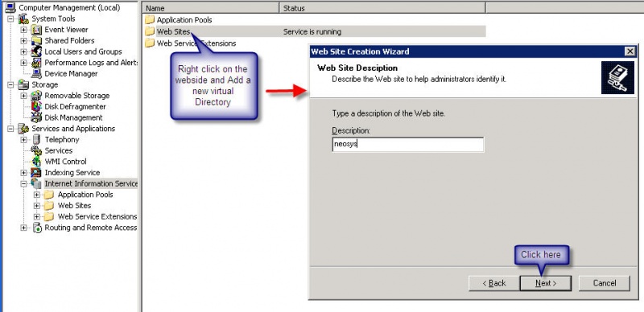This screenshot has height=312, width=644.
Task: Click the Device Manager icon
Action: click(x=36, y=73)
